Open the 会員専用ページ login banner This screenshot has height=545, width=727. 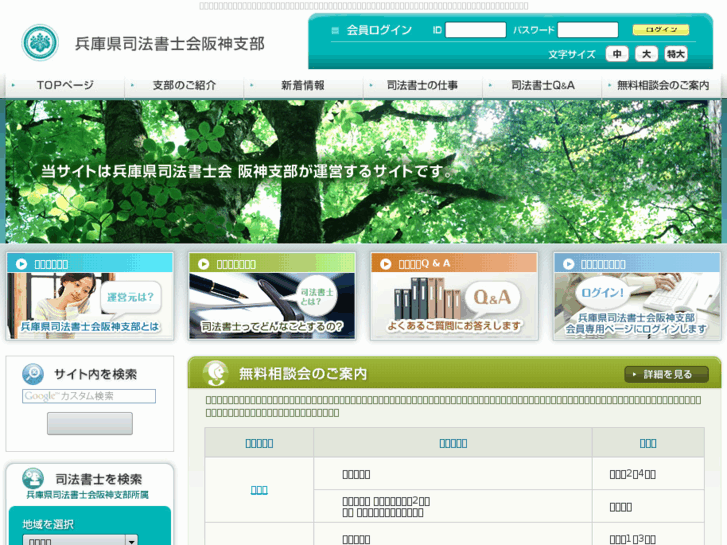coord(637,297)
